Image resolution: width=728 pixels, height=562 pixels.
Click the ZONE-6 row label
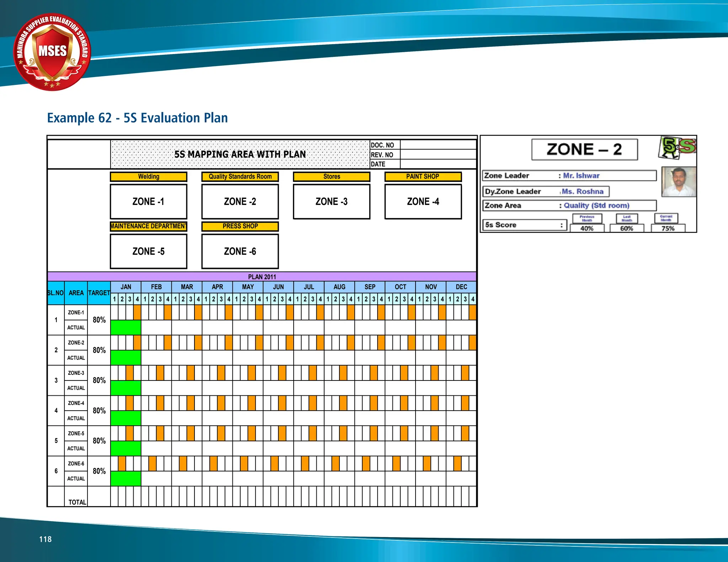point(76,464)
